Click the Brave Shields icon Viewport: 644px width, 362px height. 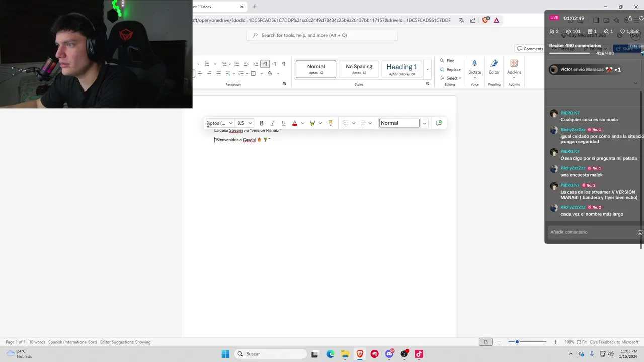coord(486,20)
